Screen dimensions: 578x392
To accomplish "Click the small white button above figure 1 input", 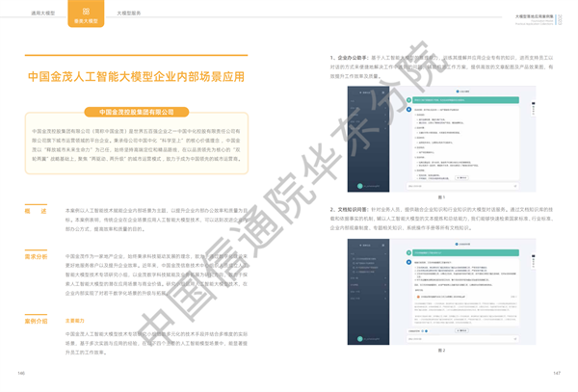I will (x=461, y=177).
